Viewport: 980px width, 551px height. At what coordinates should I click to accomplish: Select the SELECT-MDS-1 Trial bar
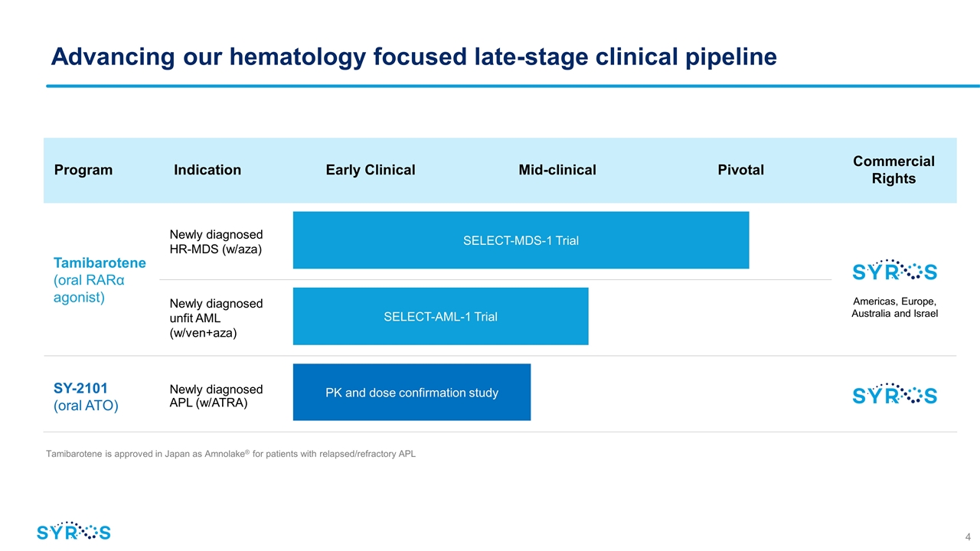pyautogui.click(x=521, y=240)
